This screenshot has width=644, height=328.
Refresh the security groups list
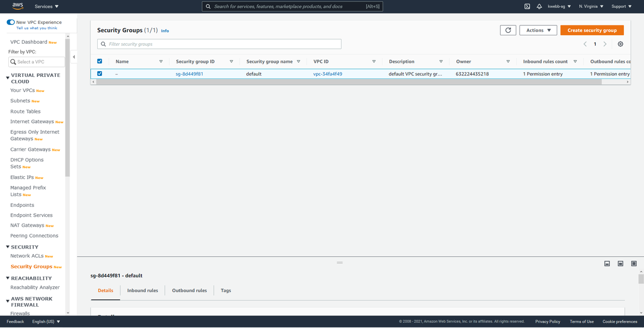508,30
